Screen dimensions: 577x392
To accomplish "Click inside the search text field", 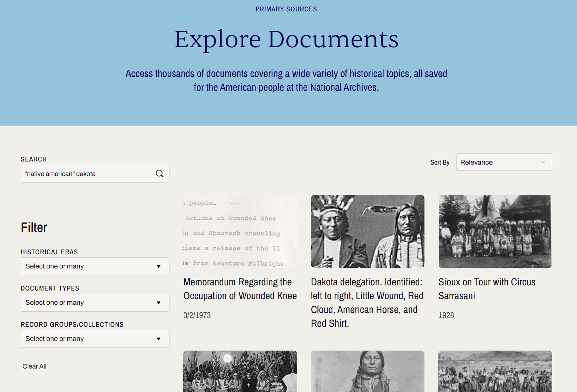I will (x=86, y=174).
